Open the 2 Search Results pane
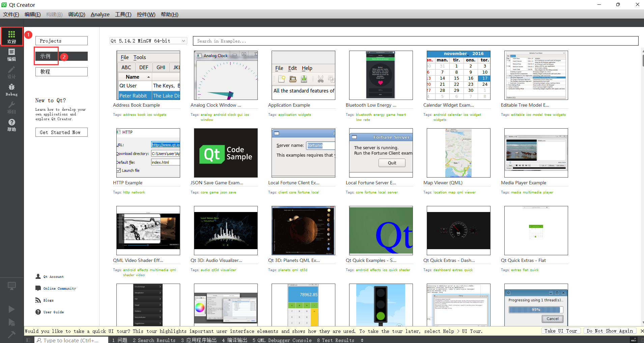 tap(154, 340)
